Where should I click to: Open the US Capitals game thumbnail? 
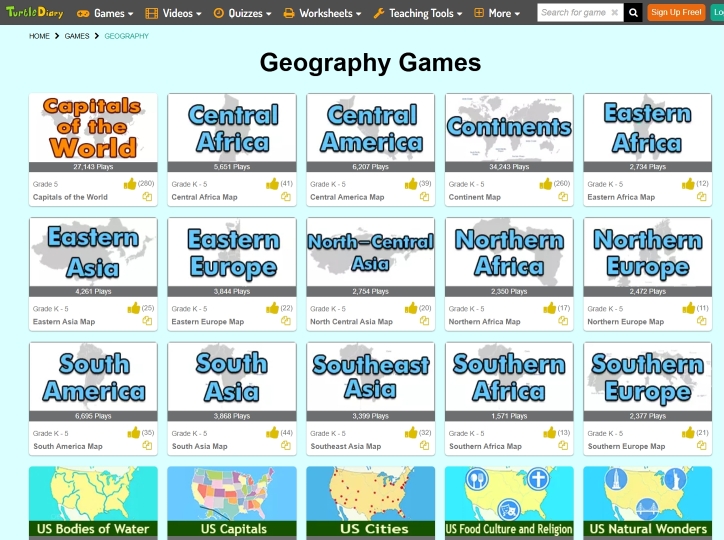[x=232, y=502]
